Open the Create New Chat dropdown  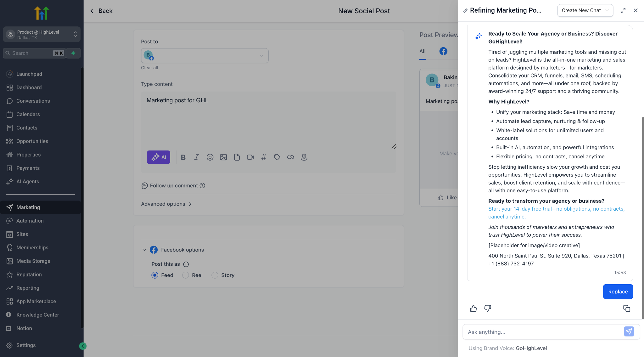click(x=585, y=10)
